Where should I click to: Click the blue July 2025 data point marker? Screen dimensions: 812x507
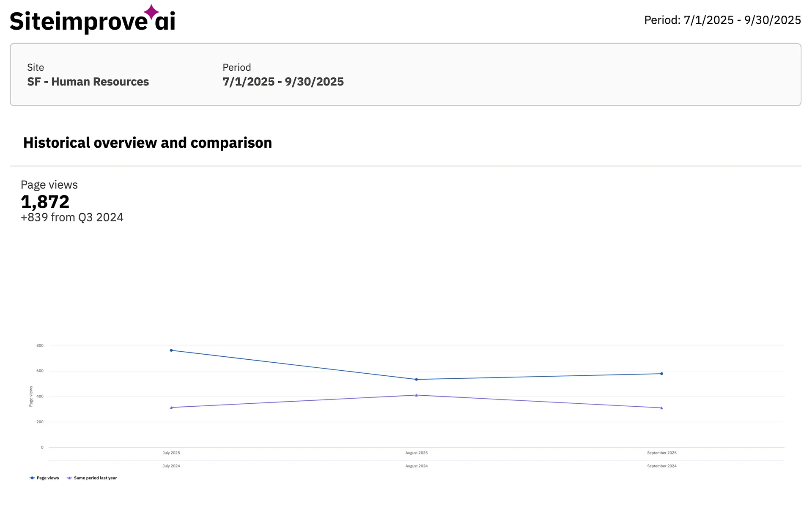(x=171, y=350)
